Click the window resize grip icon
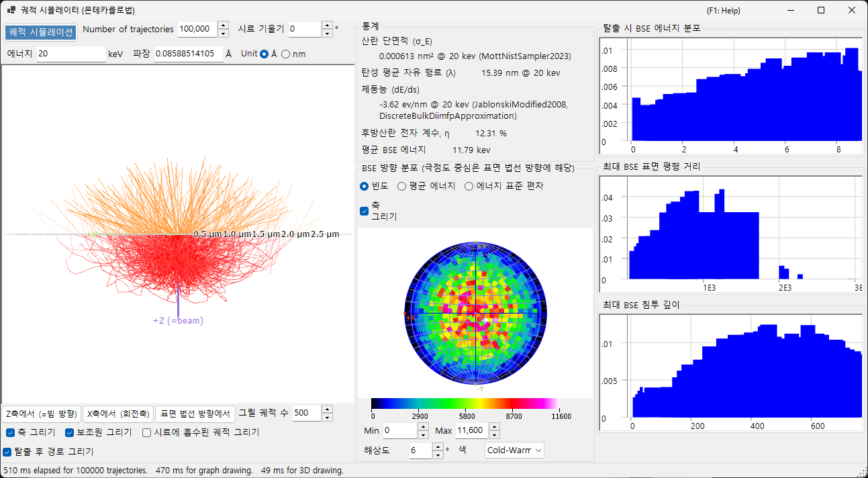 [862, 472]
